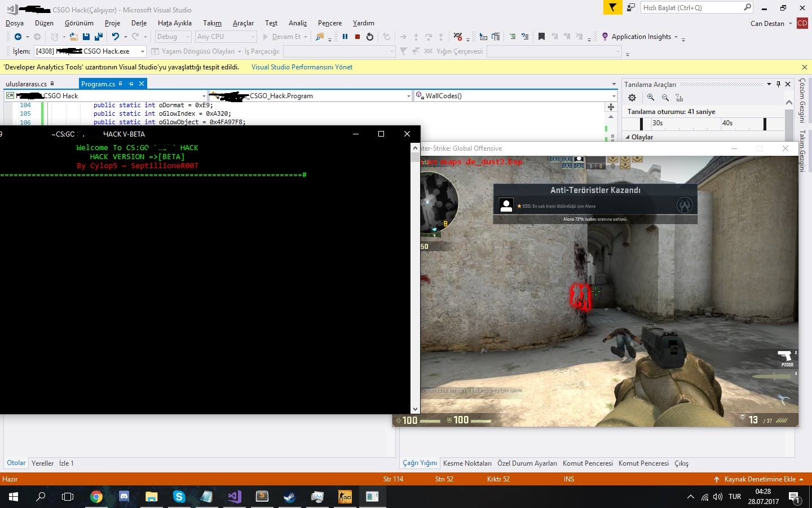Click the editor split-window handle icon

coord(611,107)
